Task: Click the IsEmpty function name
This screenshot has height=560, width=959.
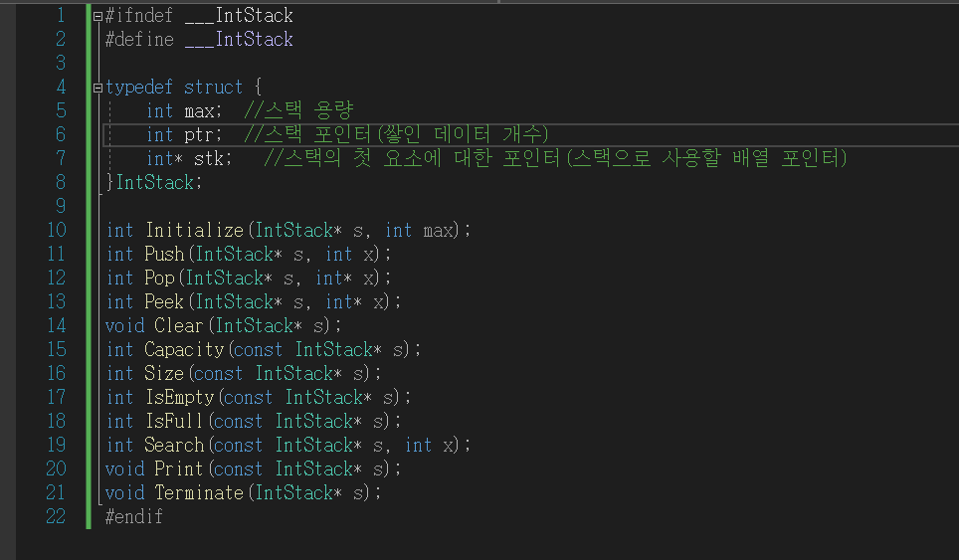Action: [180, 398]
